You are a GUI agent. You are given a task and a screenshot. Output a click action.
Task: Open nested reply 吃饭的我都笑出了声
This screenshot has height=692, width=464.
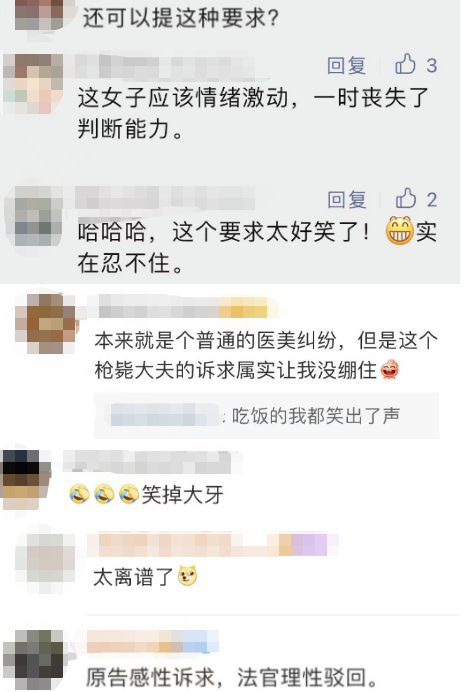point(267,416)
